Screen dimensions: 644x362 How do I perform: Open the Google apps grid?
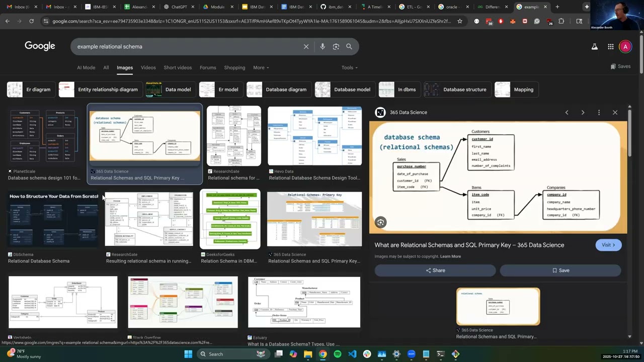[x=610, y=47]
